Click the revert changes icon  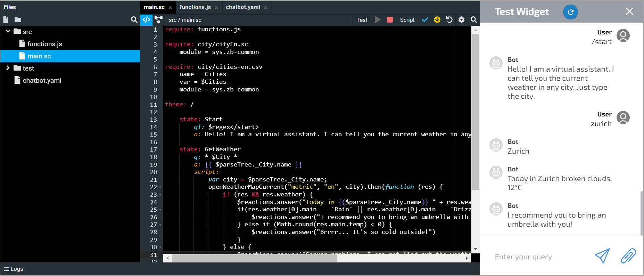pos(449,20)
